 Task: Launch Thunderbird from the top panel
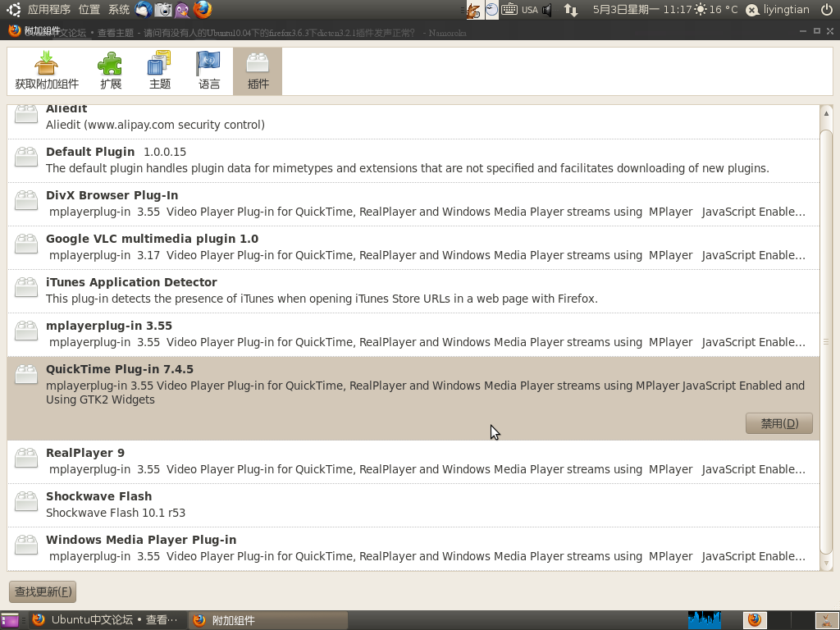tap(143, 9)
